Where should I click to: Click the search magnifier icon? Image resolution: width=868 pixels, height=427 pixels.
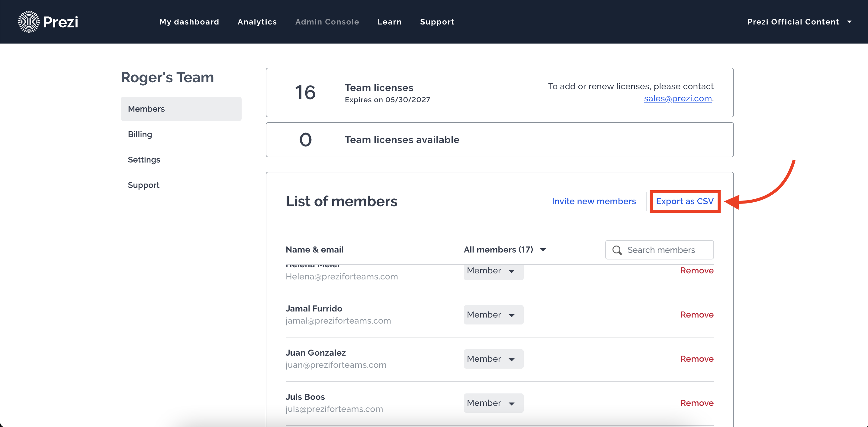[x=617, y=250]
